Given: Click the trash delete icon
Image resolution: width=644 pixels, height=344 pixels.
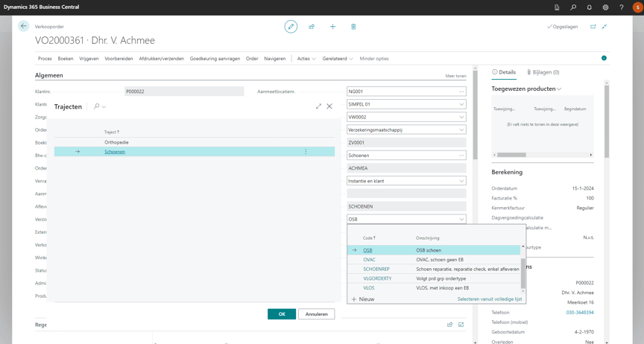Looking at the screenshot, I should pos(353,27).
